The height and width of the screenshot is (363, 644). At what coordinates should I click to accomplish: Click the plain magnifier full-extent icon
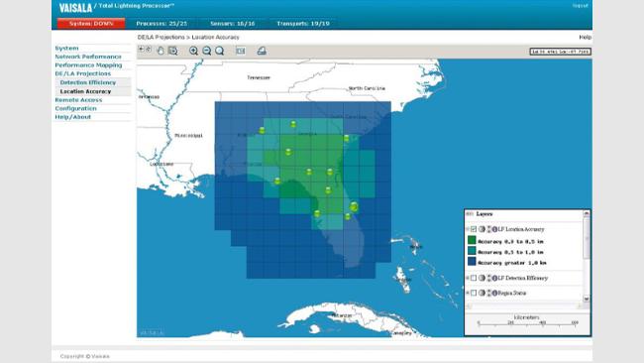point(220,51)
